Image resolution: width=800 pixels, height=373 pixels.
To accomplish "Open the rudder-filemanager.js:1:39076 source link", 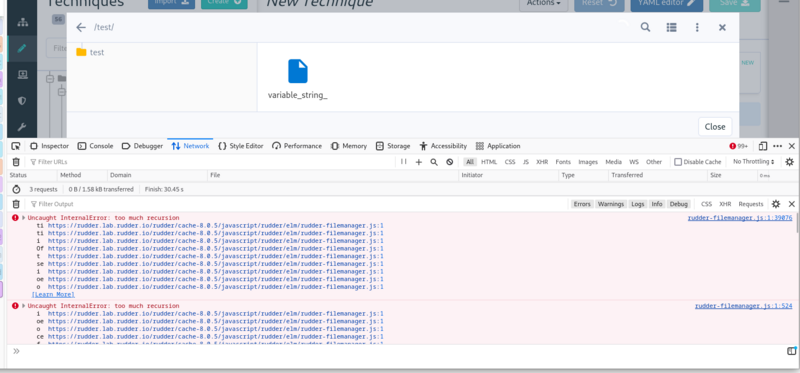I will tap(740, 218).
